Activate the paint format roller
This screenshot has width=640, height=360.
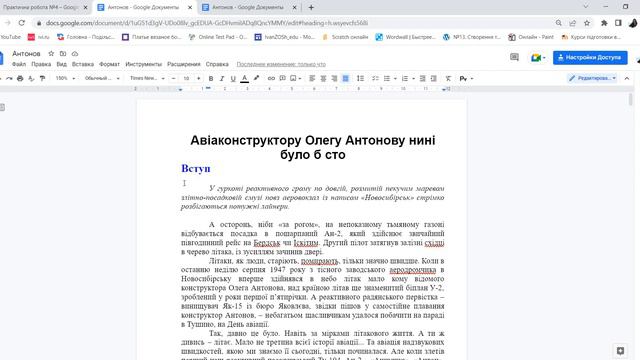tap(42, 78)
